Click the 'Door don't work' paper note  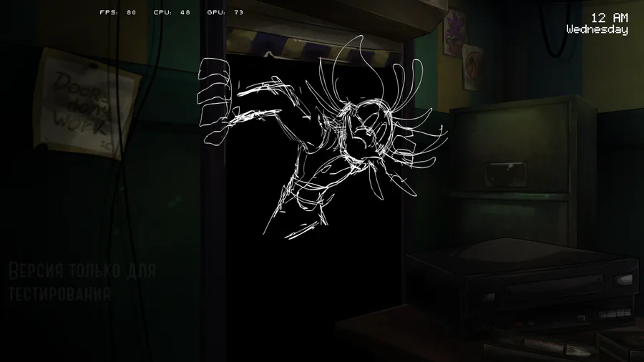86,104
